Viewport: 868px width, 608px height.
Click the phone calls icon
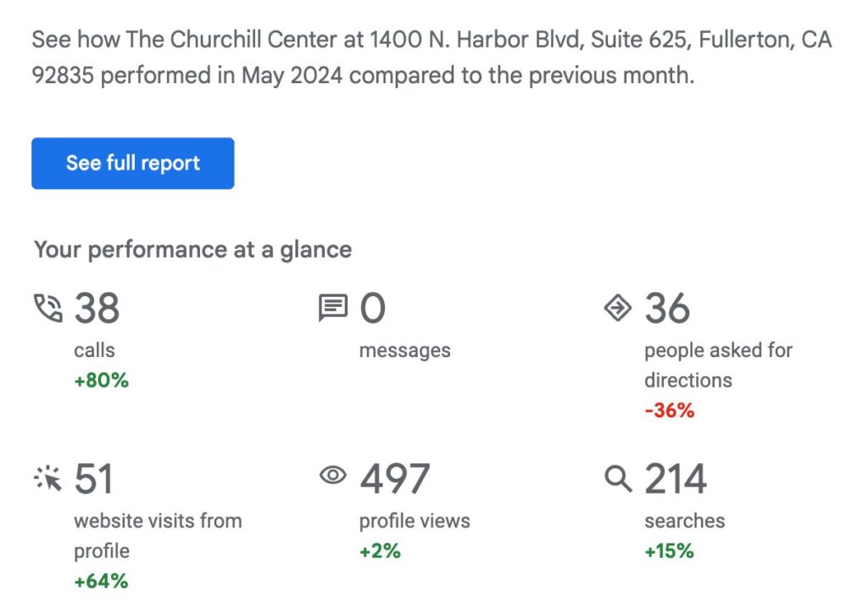[47, 308]
